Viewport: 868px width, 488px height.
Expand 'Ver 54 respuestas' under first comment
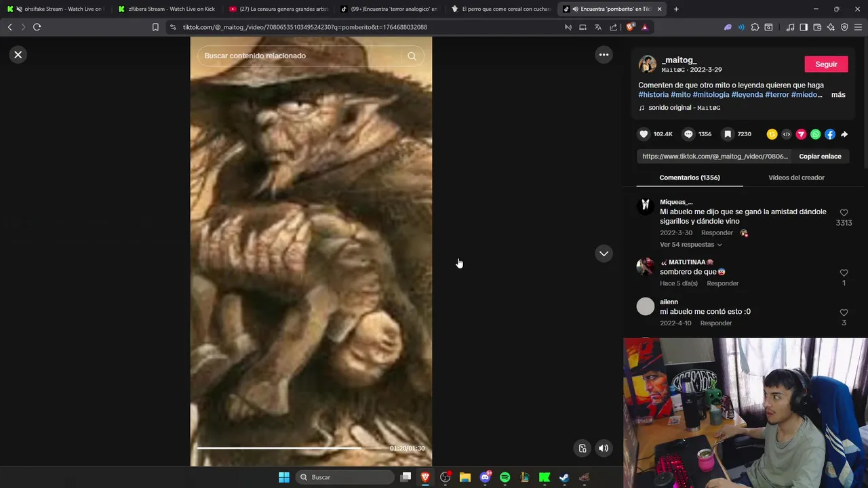[690, 245]
